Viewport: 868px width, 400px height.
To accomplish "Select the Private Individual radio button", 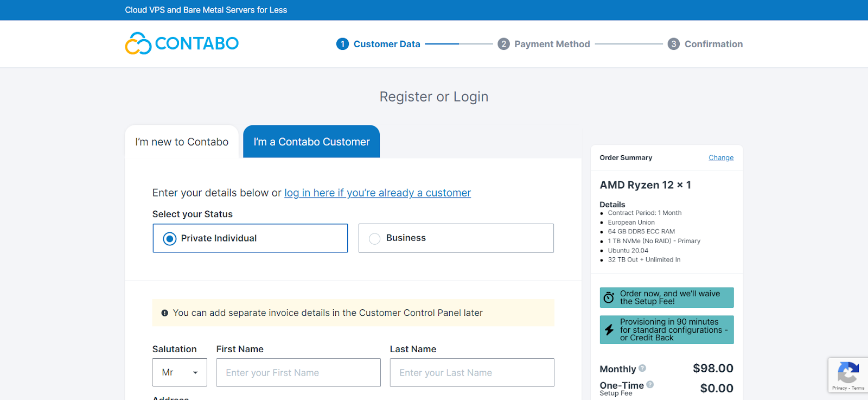I will (x=170, y=239).
